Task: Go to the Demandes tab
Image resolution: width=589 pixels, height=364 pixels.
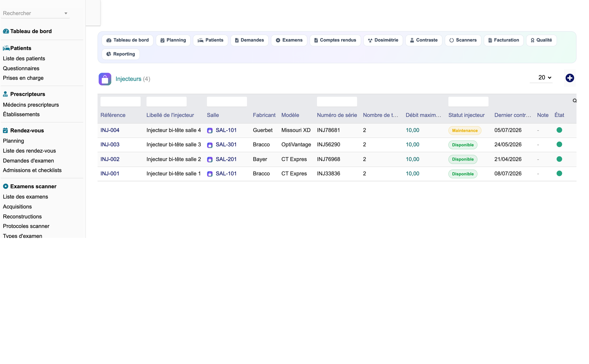Action: (x=249, y=40)
